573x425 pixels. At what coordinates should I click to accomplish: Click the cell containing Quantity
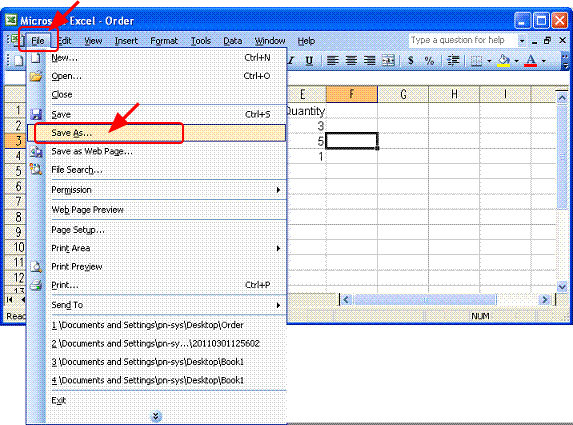306,111
